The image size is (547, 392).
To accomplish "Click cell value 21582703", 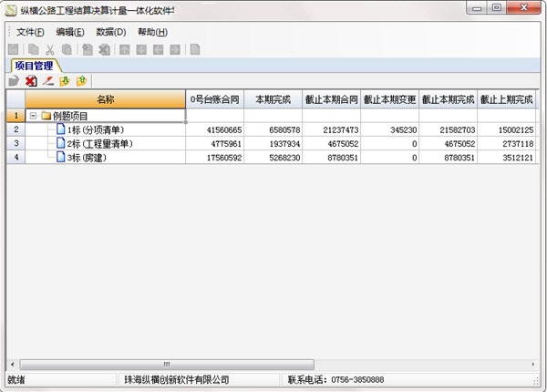I will click(x=458, y=130).
